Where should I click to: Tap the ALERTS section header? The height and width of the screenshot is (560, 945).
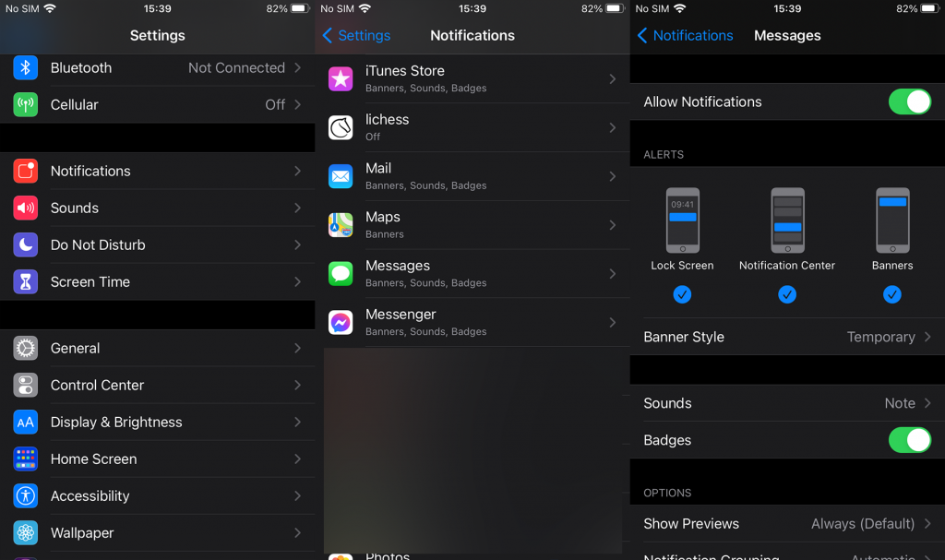click(664, 154)
